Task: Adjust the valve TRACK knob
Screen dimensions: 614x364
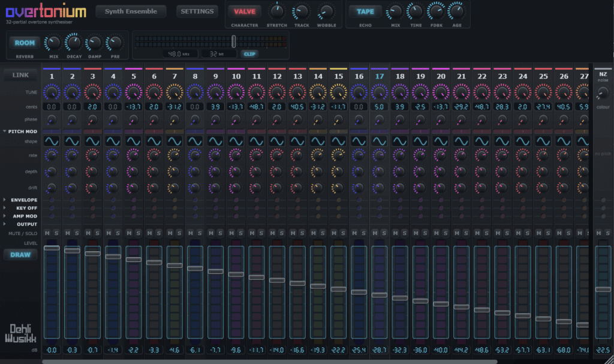Action: click(302, 12)
